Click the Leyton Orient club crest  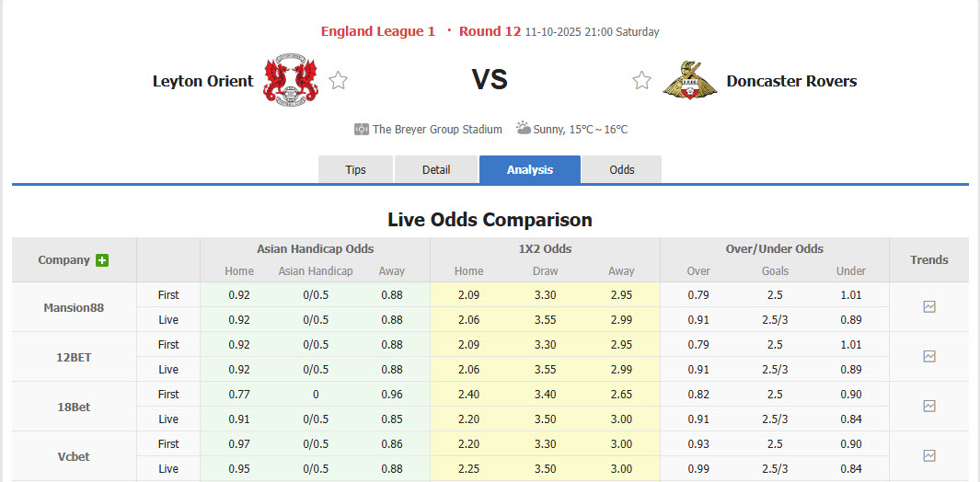pyautogui.click(x=291, y=80)
